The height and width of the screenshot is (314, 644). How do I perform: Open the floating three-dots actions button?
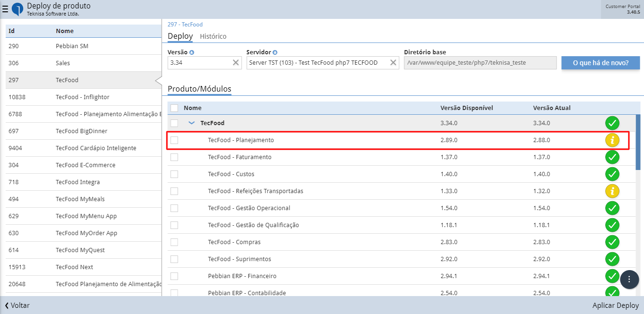pos(629,279)
